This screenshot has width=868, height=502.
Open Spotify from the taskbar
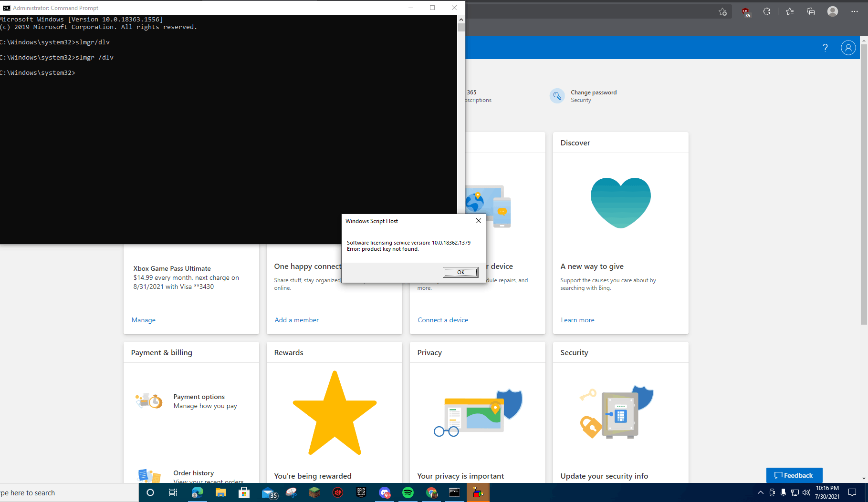pos(408,492)
